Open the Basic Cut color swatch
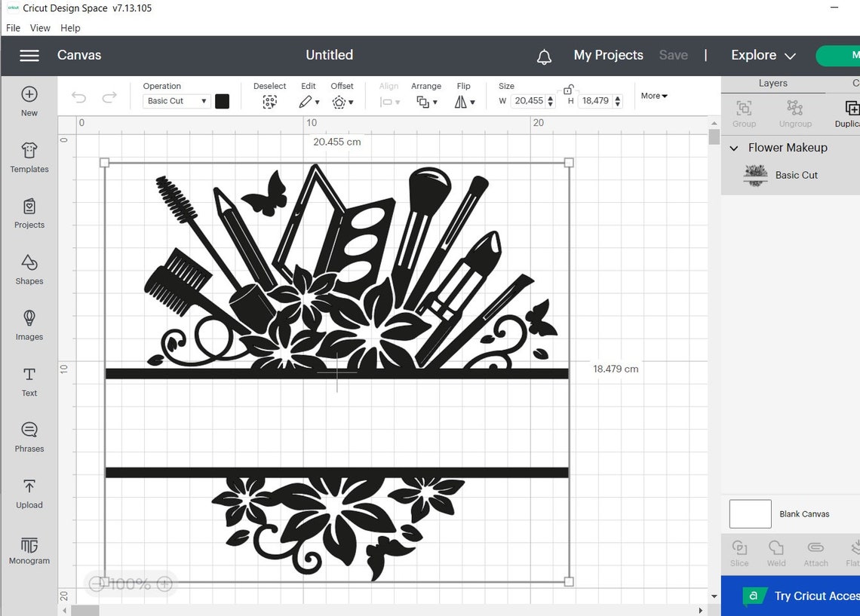This screenshot has height=616, width=860. tap(223, 100)
